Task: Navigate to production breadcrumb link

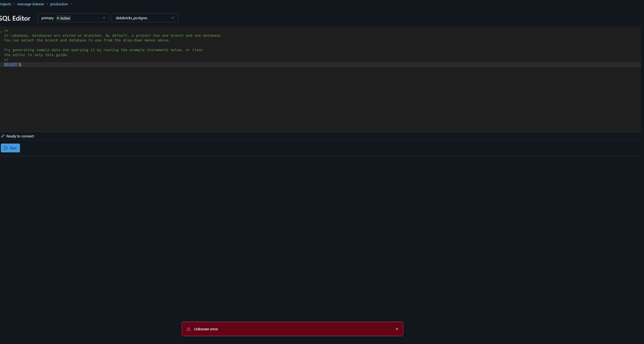Action: (59, 4)
